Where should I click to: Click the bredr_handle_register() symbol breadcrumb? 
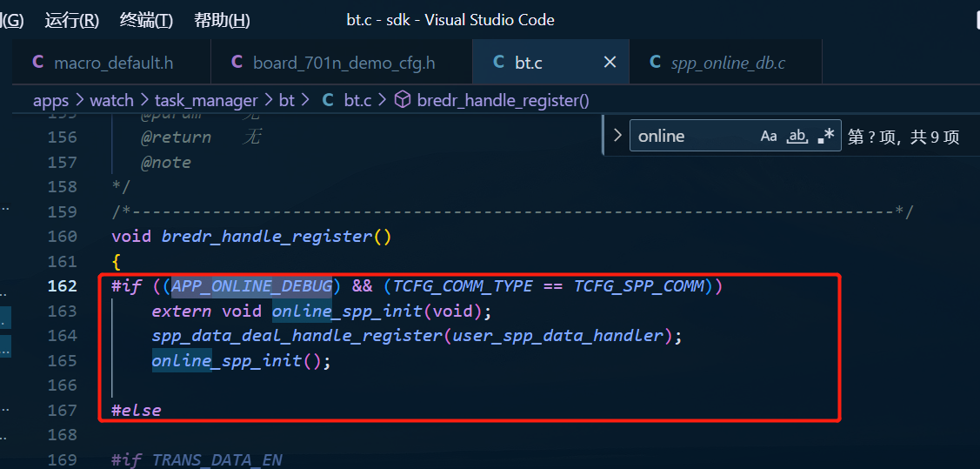(503, 100)
